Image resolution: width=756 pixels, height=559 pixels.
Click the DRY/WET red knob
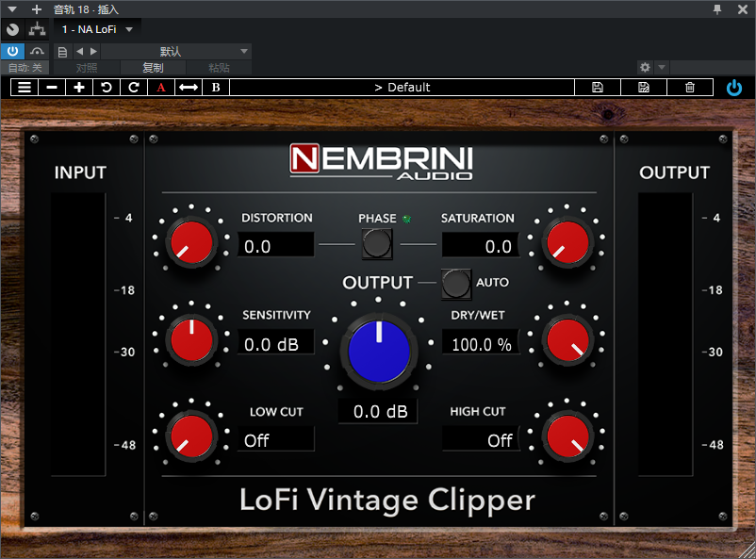click(567, 340)
